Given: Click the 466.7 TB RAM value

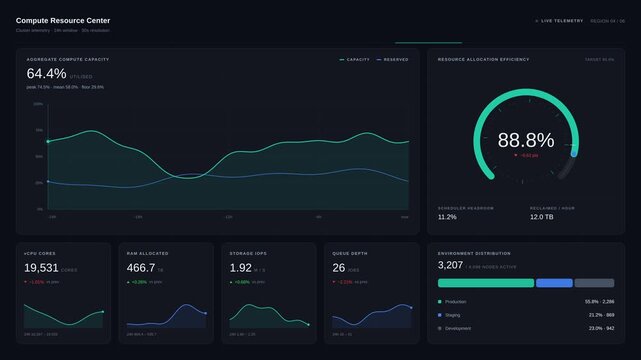Looking at the screenshot, I should 141,268.
